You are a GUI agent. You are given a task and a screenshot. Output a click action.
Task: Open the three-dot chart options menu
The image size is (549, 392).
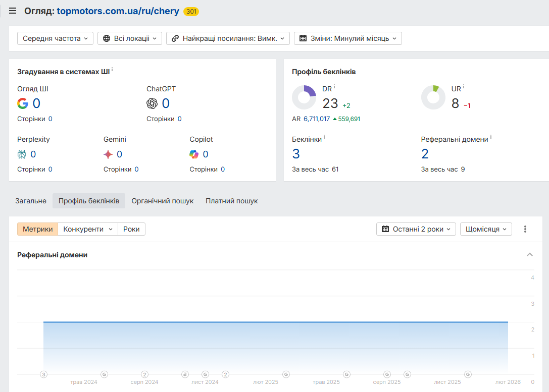coord(525,229)
